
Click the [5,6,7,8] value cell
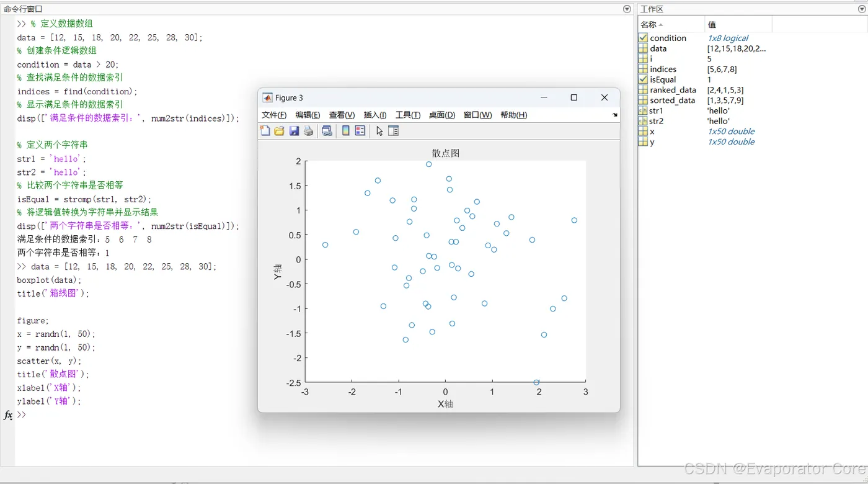pos(722,69)
